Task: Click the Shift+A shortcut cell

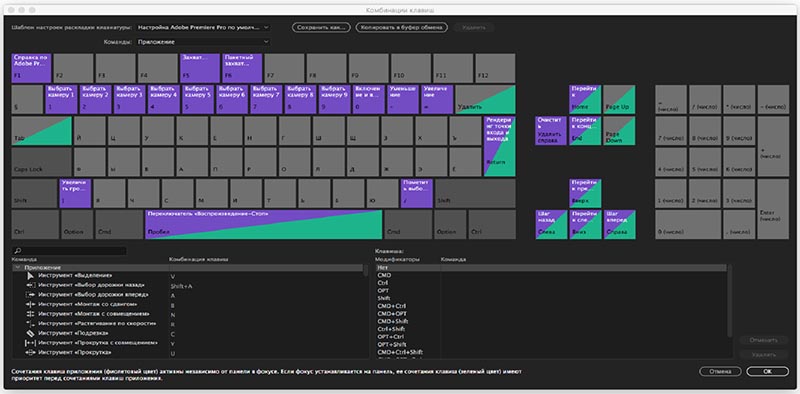Action: point(181,286)
